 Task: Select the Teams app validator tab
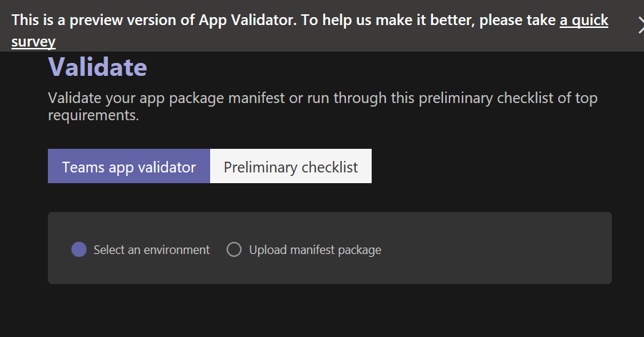point(129,167)
